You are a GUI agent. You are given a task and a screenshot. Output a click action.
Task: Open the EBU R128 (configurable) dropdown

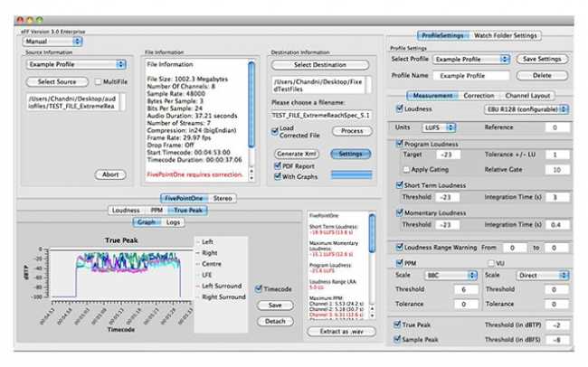[x=526, y=109]
